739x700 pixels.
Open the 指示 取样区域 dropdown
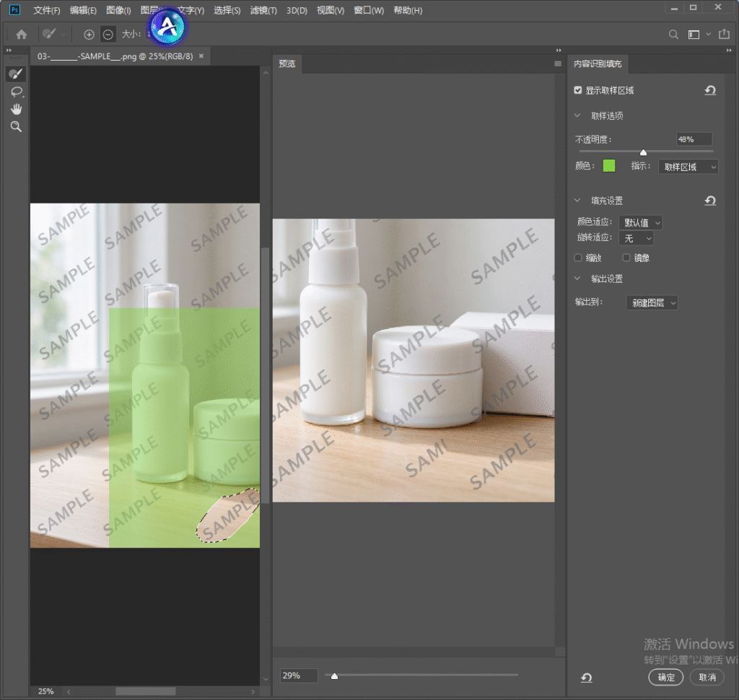688,167
